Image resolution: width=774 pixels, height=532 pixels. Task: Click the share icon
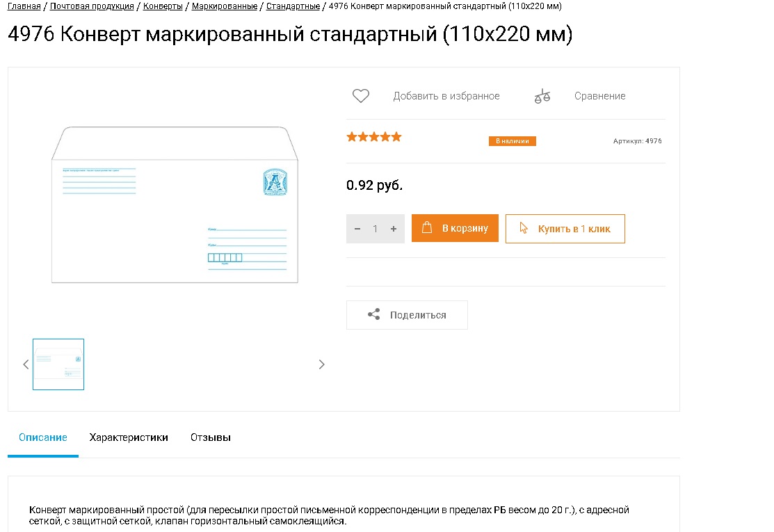(374, 315)
